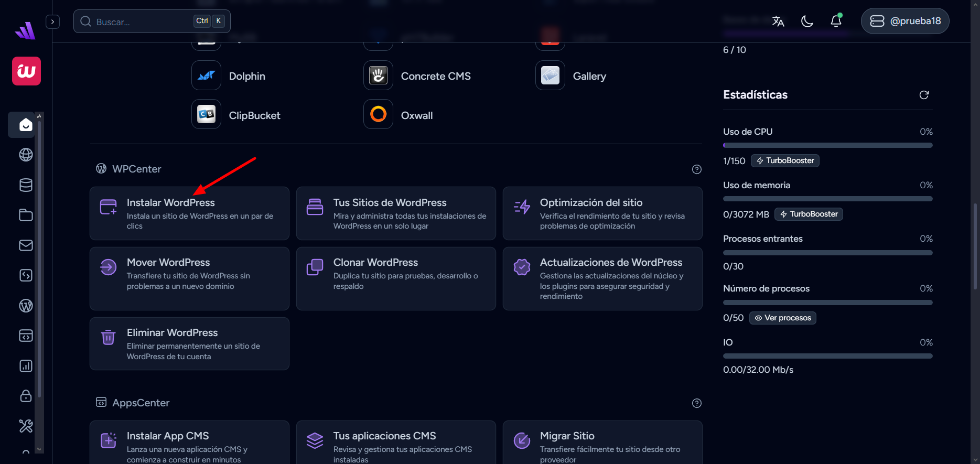The width and height of the screenshot is (980, 464).
Task: Change language with the translate icon
Action: coord(778,21)
